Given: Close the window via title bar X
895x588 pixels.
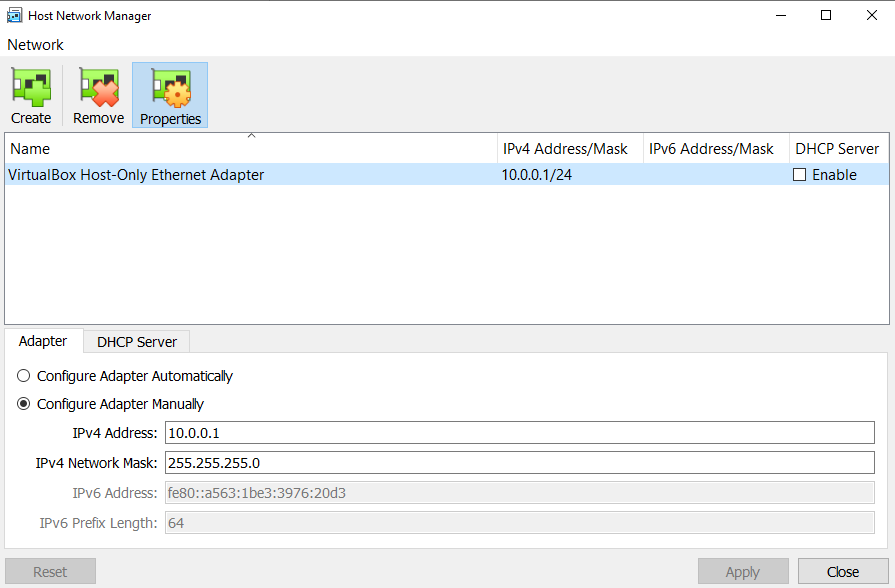Looking at the screenshot, I should coord(872,15).
